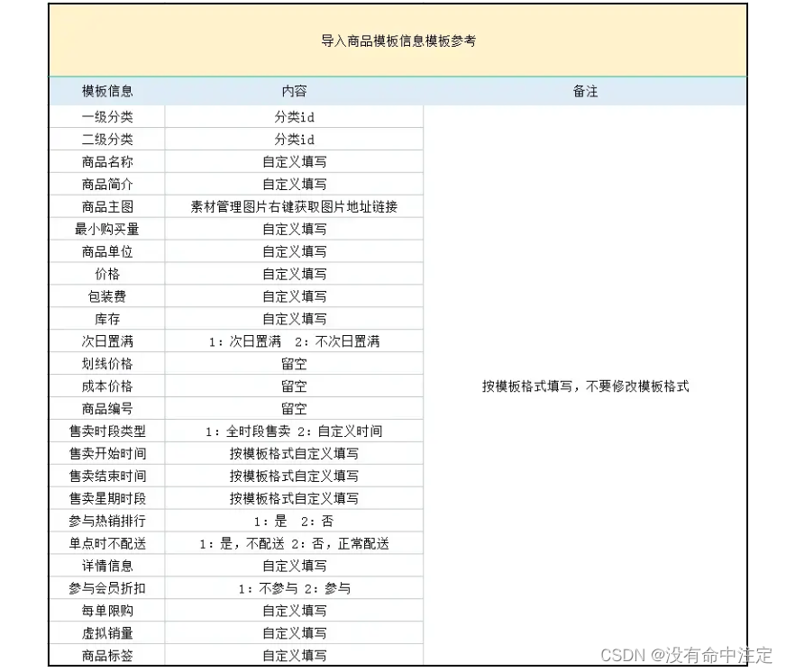Select the '成本价格' cell
786x672 pixels.
[x=107, y=386]
